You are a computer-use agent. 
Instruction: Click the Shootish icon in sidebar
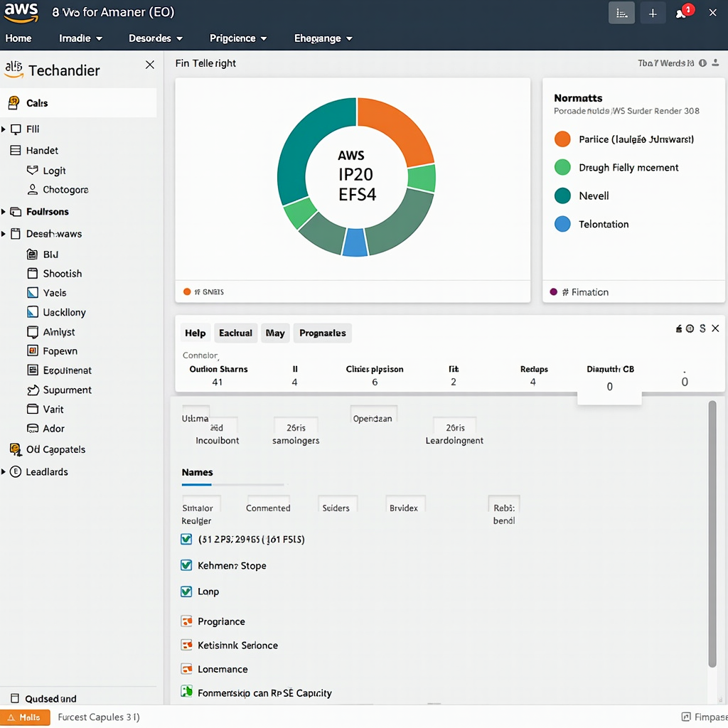point(32,274)
